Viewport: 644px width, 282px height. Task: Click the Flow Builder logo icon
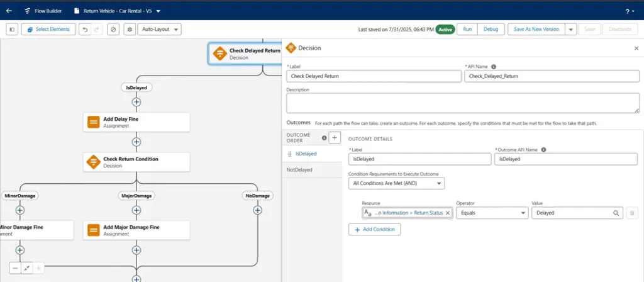coord(27,11)
